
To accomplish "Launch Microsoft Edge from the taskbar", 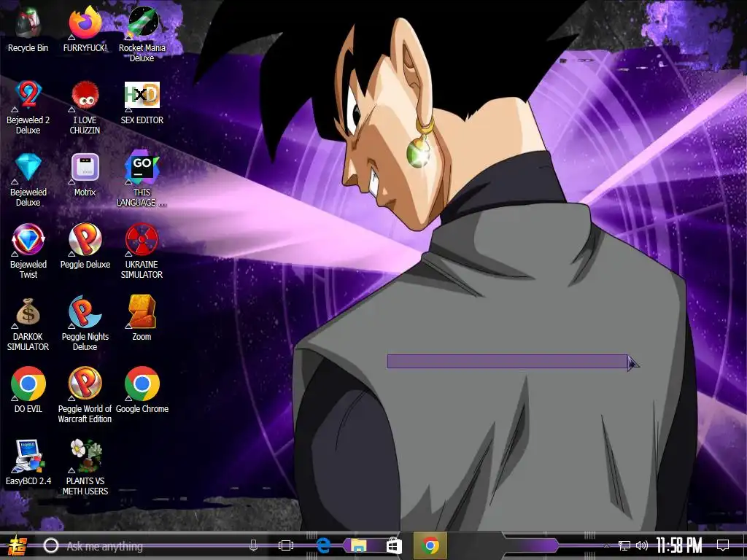I will pos(323,545).
